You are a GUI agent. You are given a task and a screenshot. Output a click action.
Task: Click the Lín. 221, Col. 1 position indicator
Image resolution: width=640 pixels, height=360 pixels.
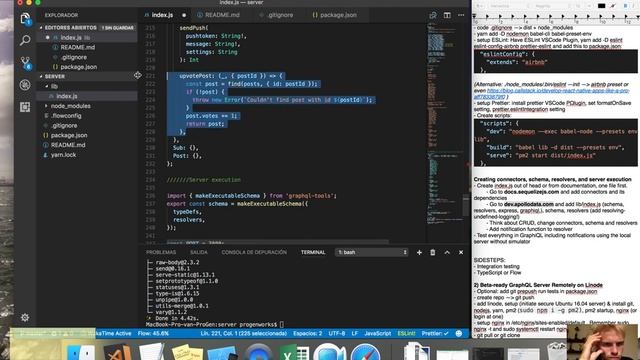point(243,333)
